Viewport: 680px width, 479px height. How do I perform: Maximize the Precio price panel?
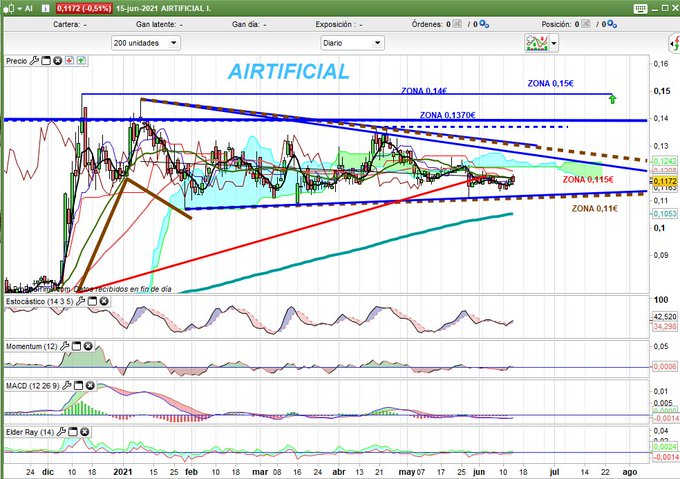pyautogui.click(x=46, y=61)
